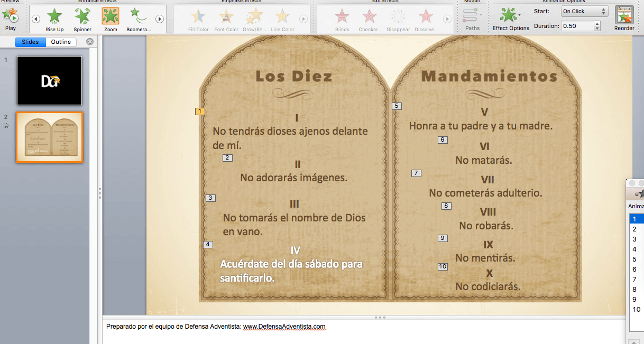The image size is (644, 344).
Task: Select animation marker 1 on slide
Action: click(x=200, y=111)
